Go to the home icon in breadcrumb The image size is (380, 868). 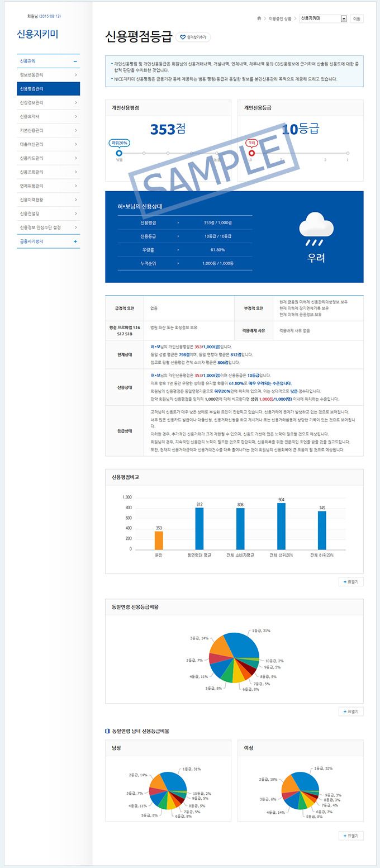point(259,18)
